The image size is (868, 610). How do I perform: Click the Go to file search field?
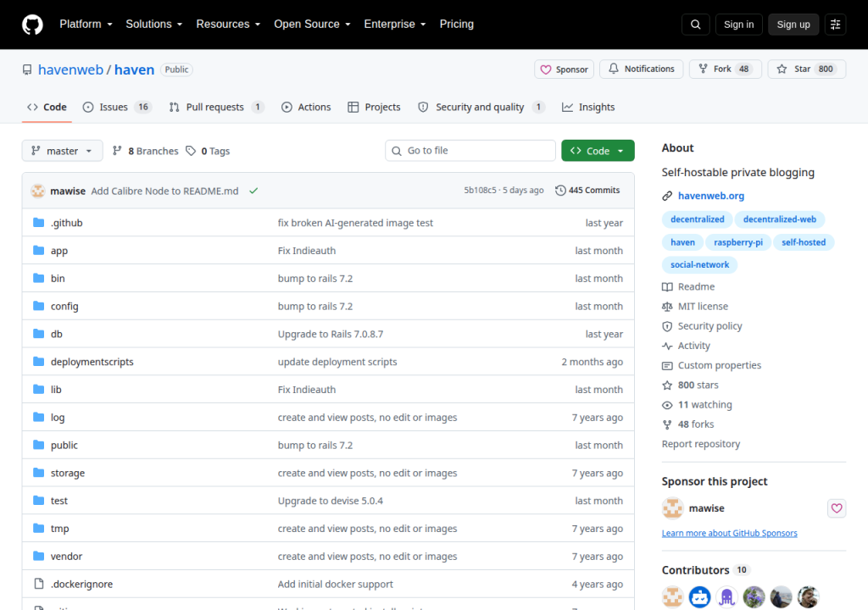(470, 151)
